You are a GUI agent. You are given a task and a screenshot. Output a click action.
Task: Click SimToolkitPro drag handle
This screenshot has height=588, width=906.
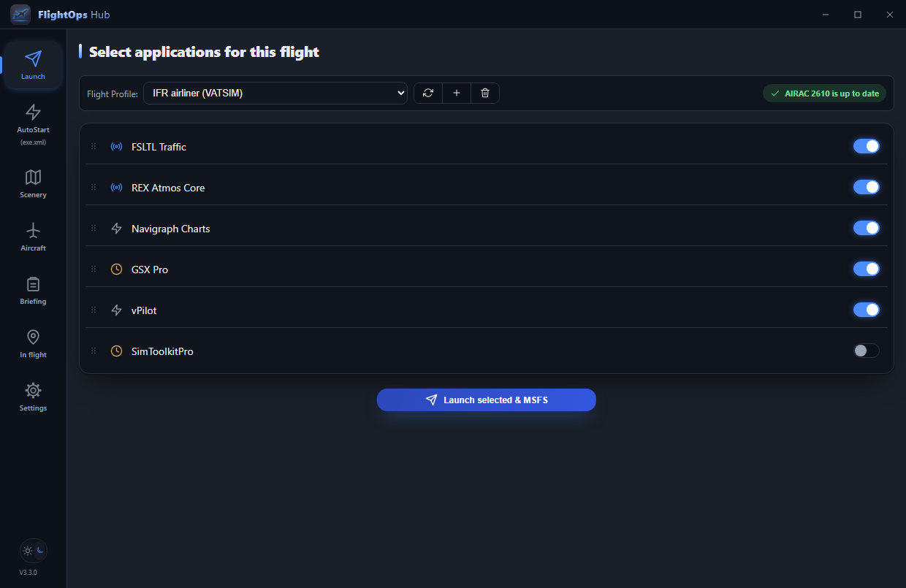coord(94,351)
